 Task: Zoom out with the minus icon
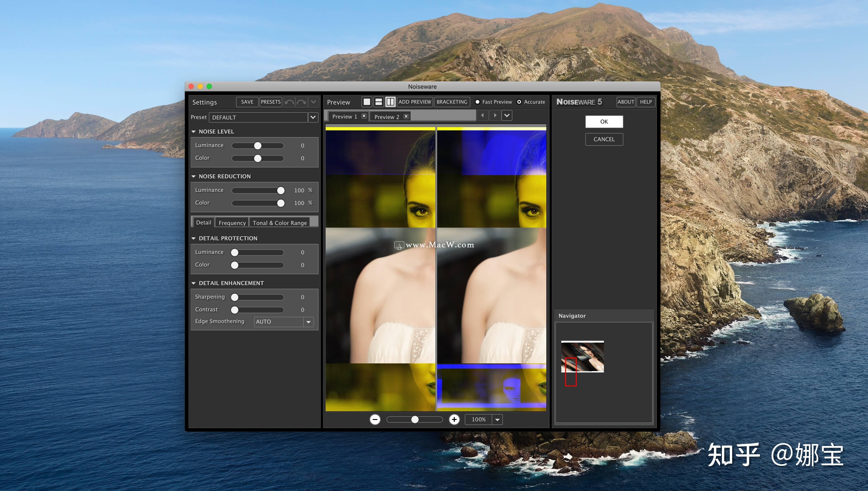pyautogui.click(x=375, y=419)
